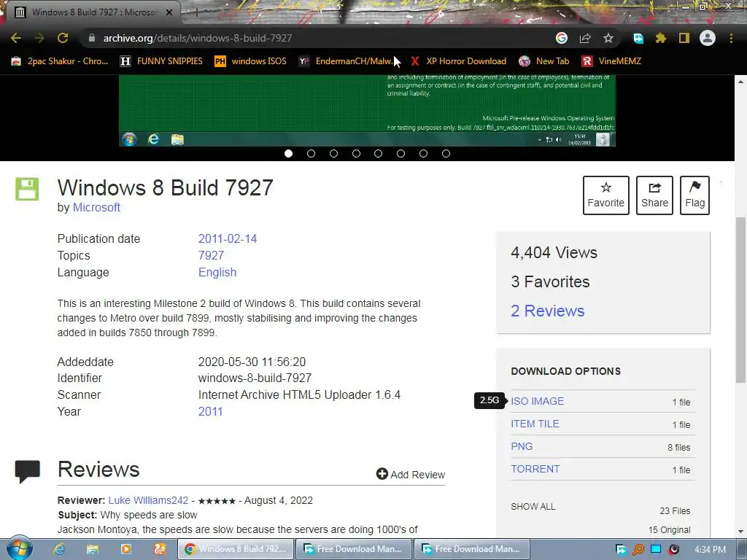Bookmark this page with star icon
Viewport: 747px width, 560px height.
tap(608, 38)
